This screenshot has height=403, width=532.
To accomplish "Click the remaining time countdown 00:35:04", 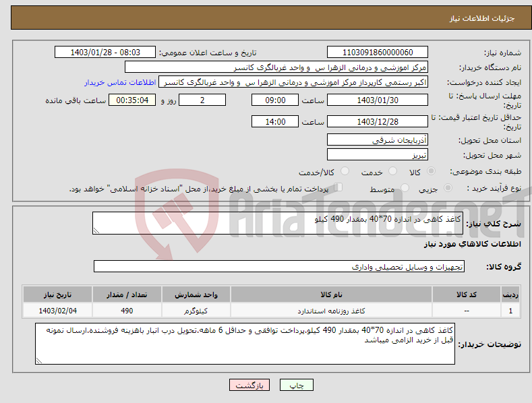I will click(132, 100).
